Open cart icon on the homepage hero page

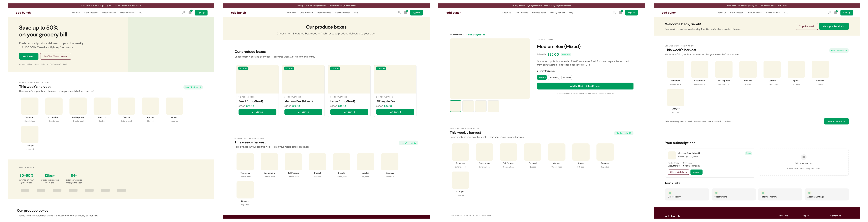190,12
